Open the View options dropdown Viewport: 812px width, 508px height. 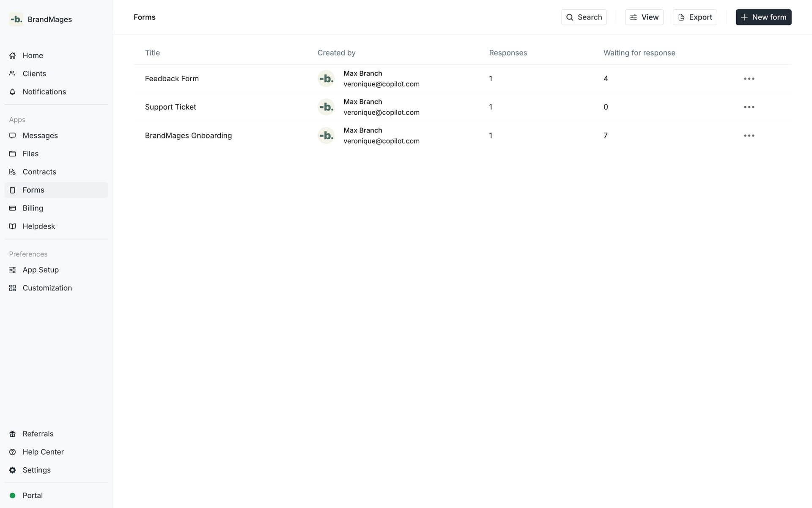tap(644, 17)
